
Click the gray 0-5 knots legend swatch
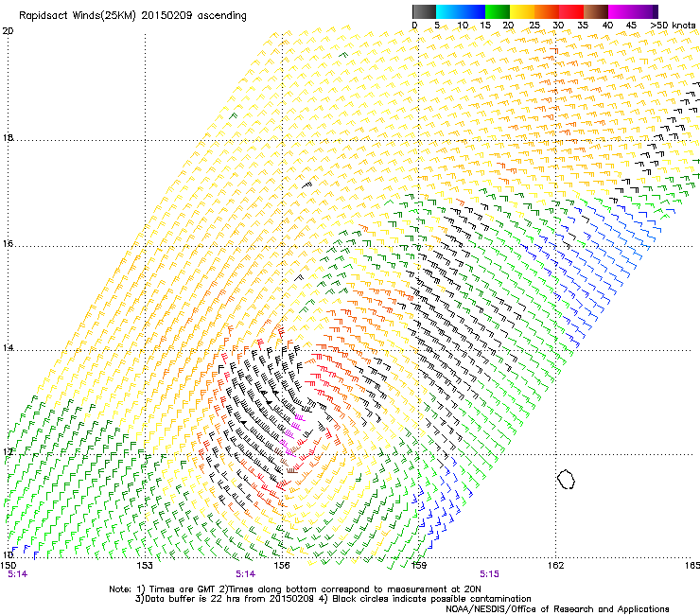point(424,11)
